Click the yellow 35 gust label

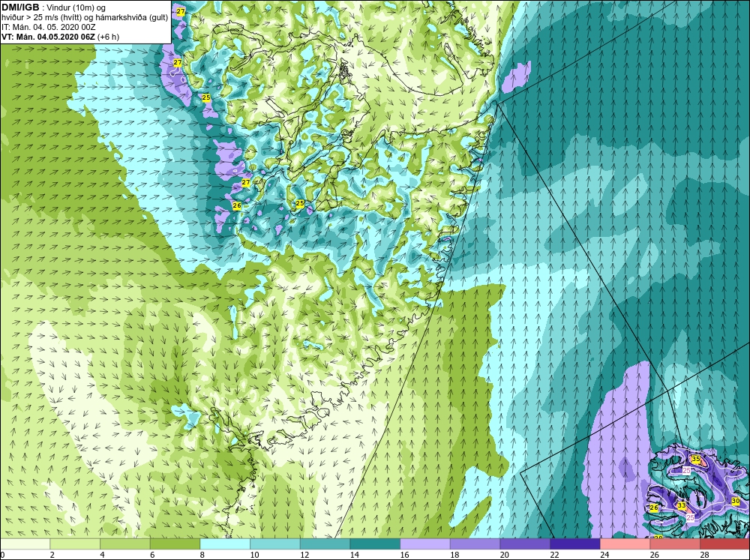coord(696,459)
